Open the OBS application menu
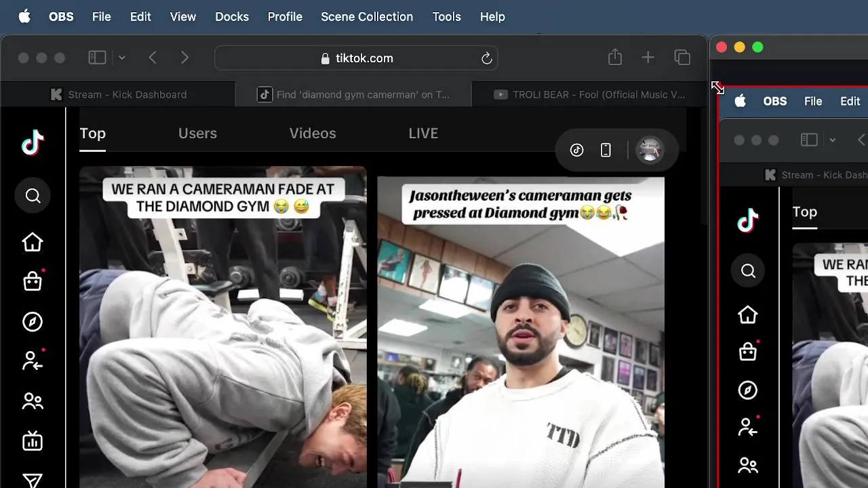 coord(61,17)
